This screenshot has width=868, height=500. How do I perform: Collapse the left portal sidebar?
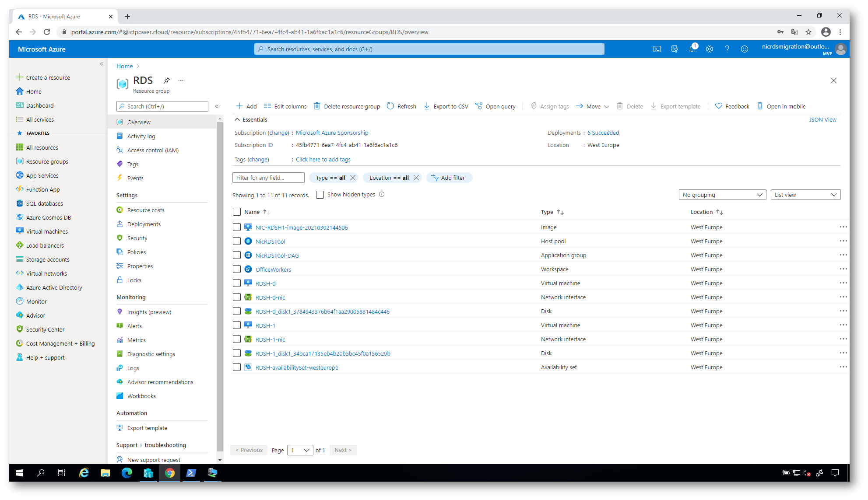pyautogui.click(x=102, y=64)
